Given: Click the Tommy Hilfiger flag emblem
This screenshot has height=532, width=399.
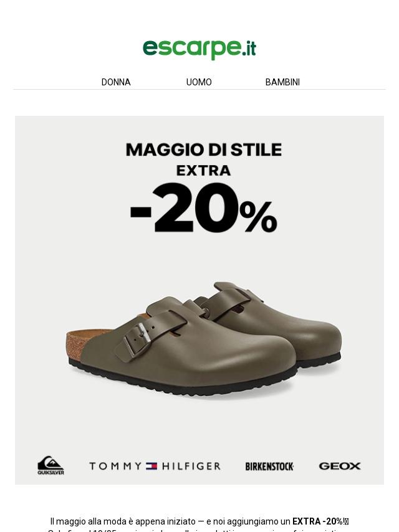Looking at the screenshot, I should click(x=151, y=466).
